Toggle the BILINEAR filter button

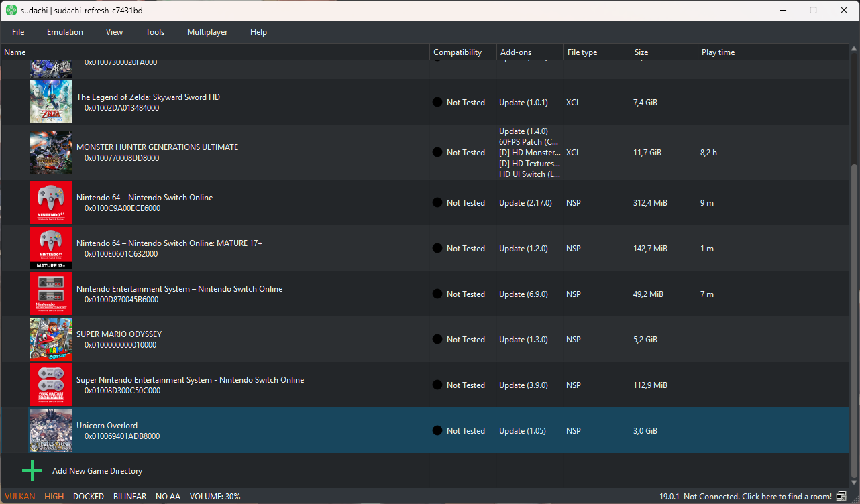[130, 497]
